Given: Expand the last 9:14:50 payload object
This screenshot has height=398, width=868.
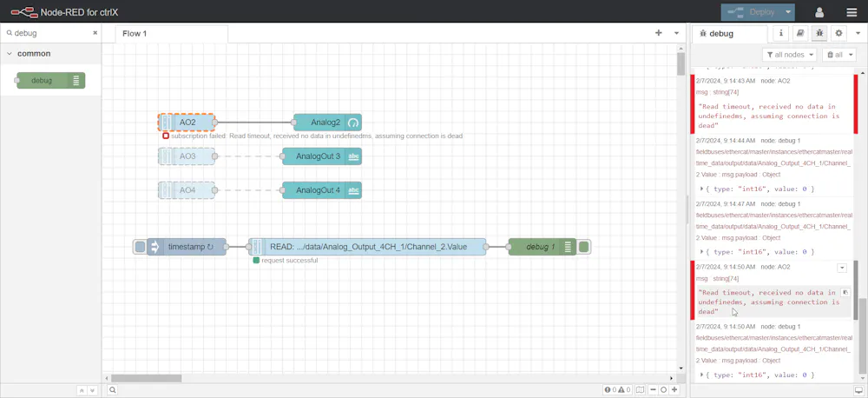Looking at the screenshot, I should [702, 375].
